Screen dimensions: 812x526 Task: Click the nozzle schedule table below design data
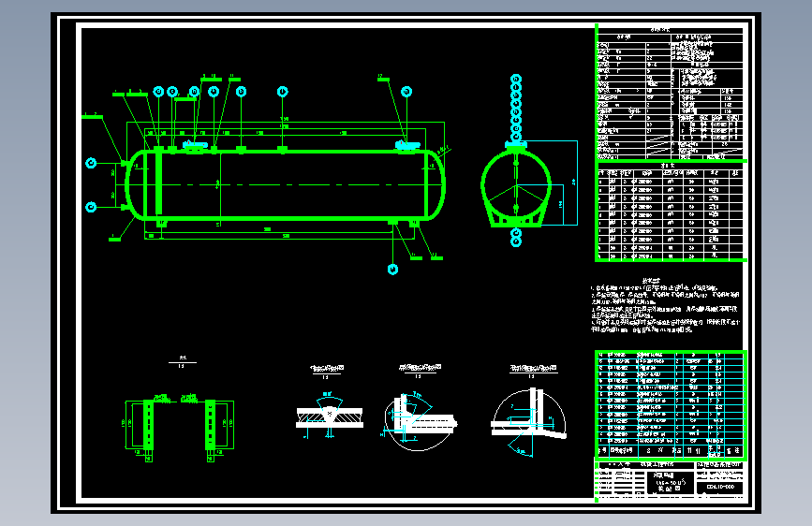(x=671, y=212)
